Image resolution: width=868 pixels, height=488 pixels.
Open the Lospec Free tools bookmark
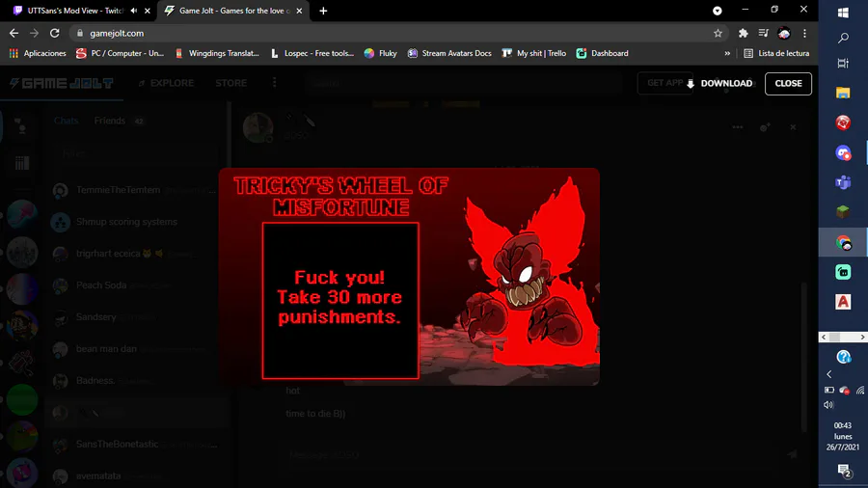point(312,53)
